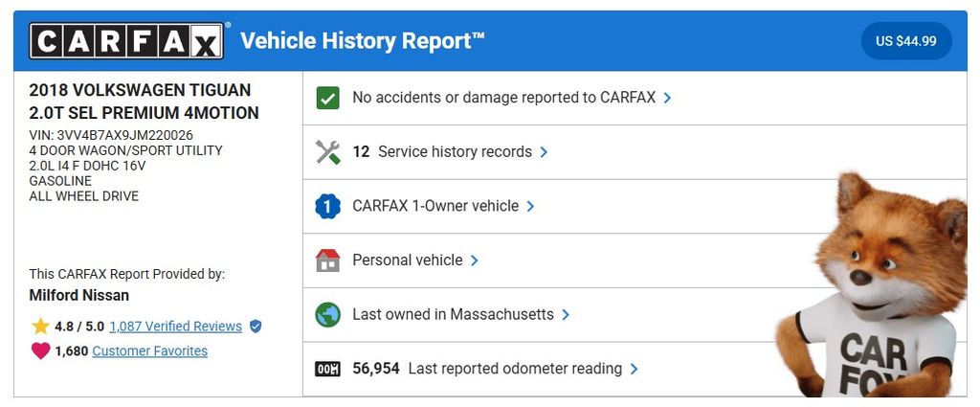Click the wrench service history icon

tap(328, 151)
